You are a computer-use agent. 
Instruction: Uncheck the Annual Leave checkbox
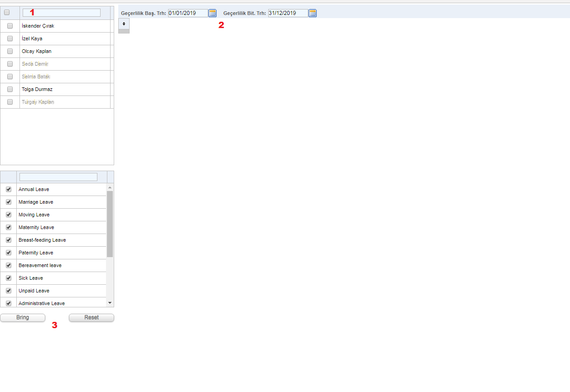coord(8,189)
